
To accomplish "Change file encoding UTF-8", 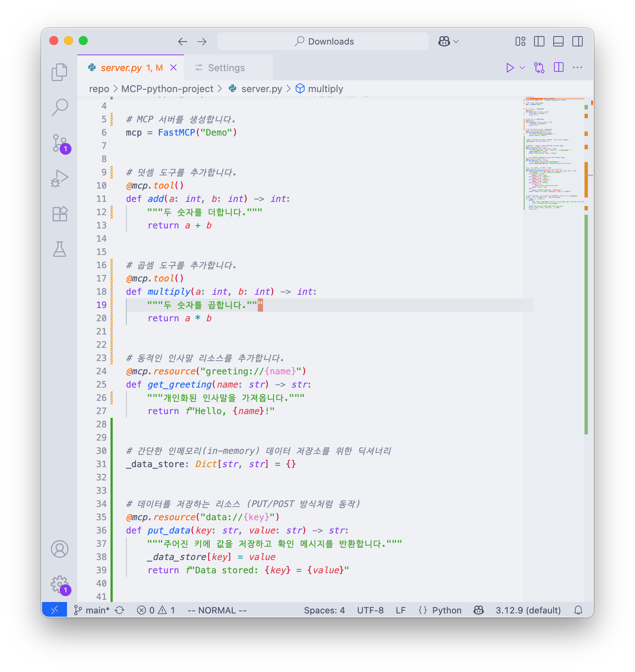I will coord(370,610).
